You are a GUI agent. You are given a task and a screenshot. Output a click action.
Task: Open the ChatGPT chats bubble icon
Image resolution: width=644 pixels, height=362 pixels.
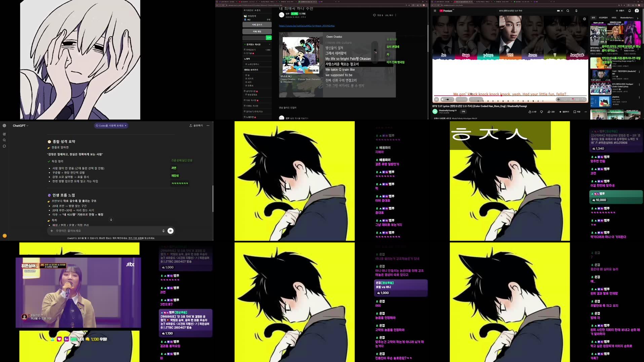coord(4,146)
